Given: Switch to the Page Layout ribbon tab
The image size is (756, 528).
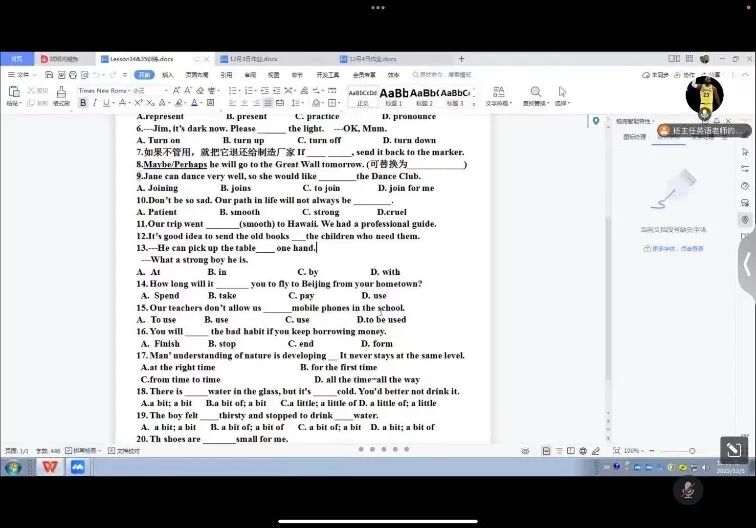Looking at the screenshot, I should click(197, 75).
